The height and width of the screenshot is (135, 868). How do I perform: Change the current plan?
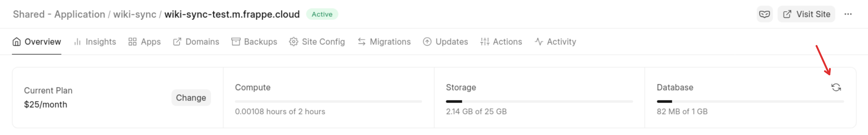point(191,98)
